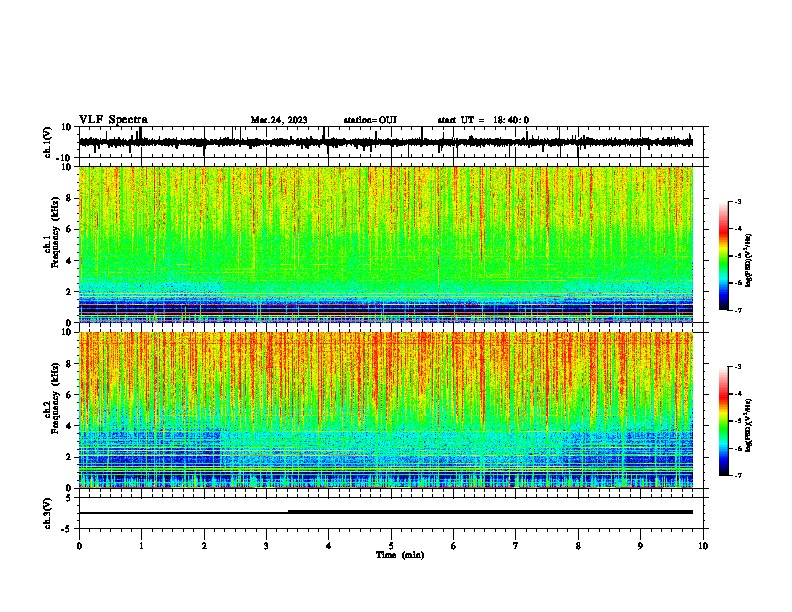792x612 pixels.
Task: Click the "-7" tick on ch.1 colorbar
Action: [738, 310]
